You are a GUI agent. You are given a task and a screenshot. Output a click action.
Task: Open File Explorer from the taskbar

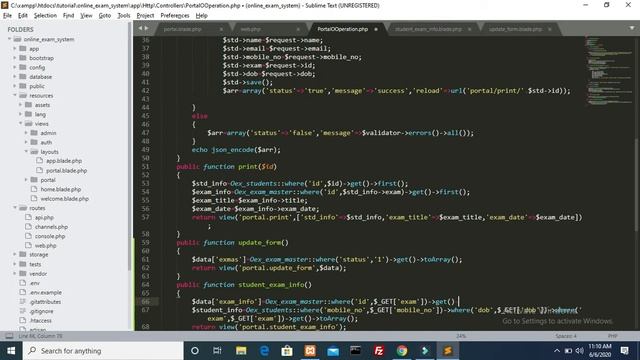coord(241,351)
